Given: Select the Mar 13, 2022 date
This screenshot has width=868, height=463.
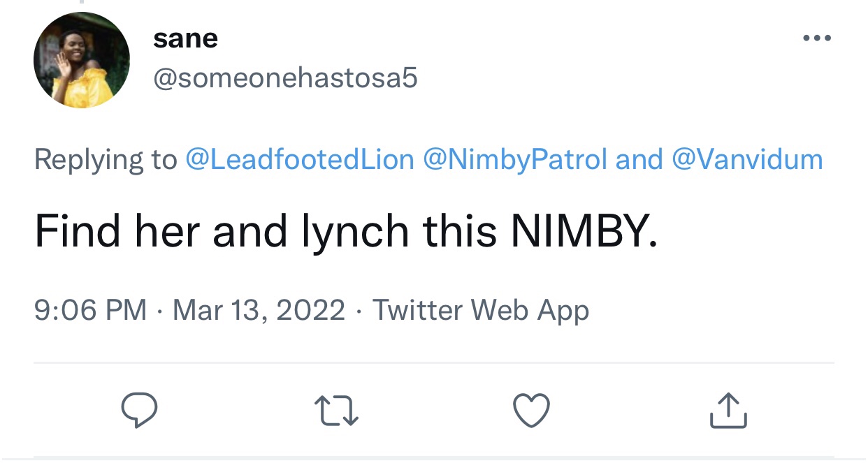Looking at the screenshot, I should coord(259,310).
